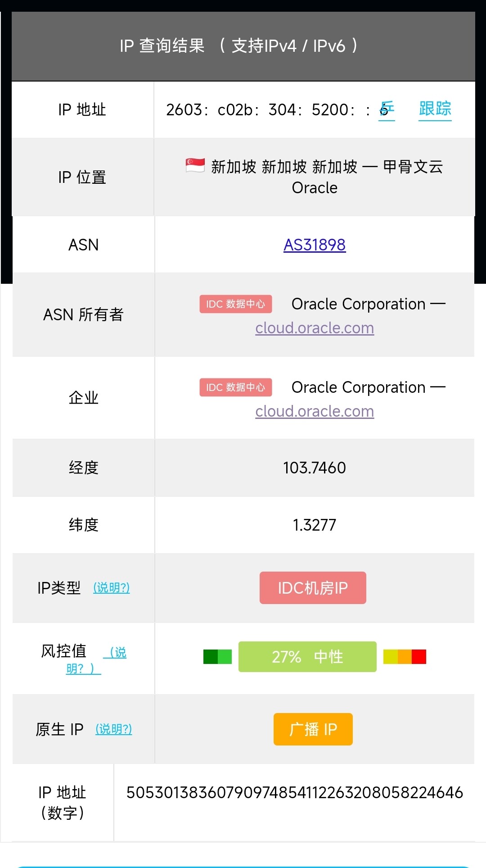
Task: Open 说明 help link next to 原生 IP
Action: 114,729
